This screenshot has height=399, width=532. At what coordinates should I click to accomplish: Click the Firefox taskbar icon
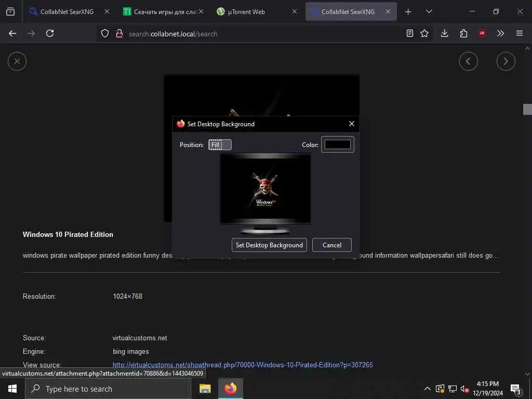tap(230, 389)
